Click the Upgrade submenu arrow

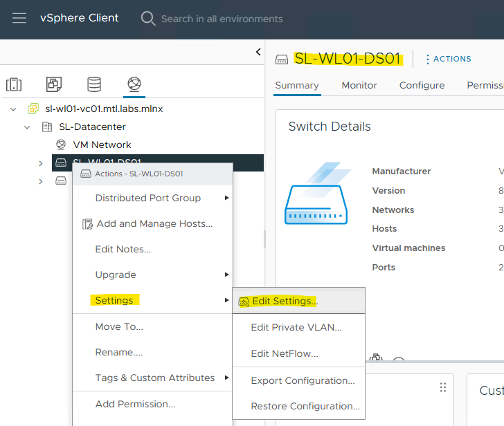point(226,275)
